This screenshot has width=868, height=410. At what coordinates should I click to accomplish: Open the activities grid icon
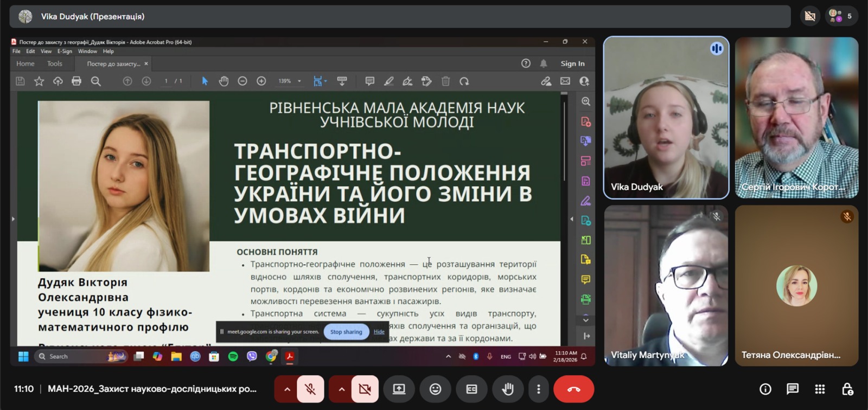820,389
